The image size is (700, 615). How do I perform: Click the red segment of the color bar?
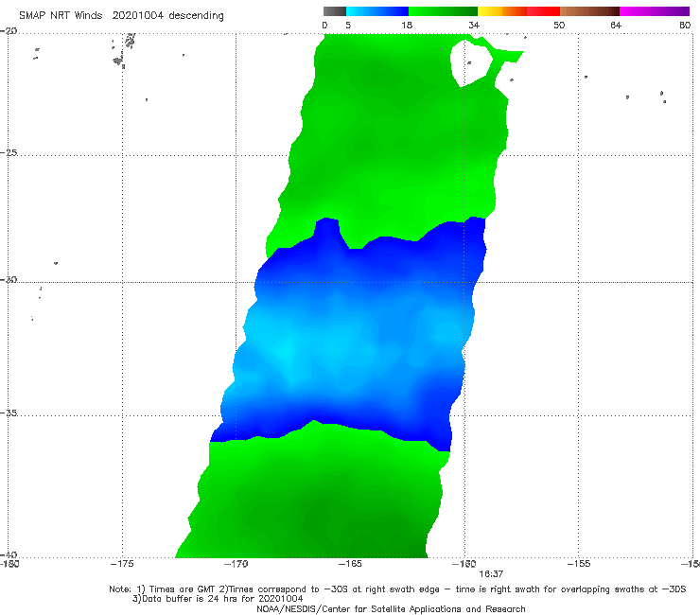pyautogui.click(x=543, y=11)
